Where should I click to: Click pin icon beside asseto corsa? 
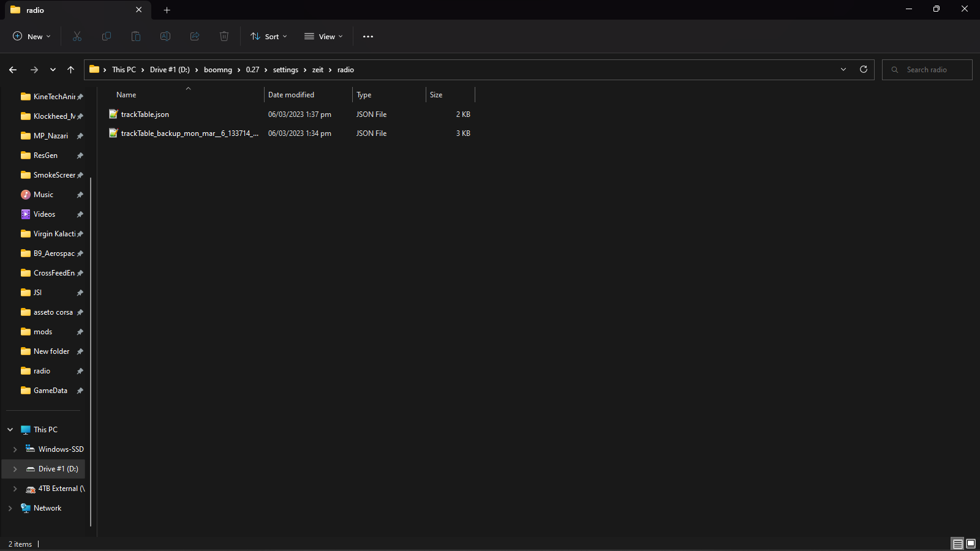coord(80,312)
